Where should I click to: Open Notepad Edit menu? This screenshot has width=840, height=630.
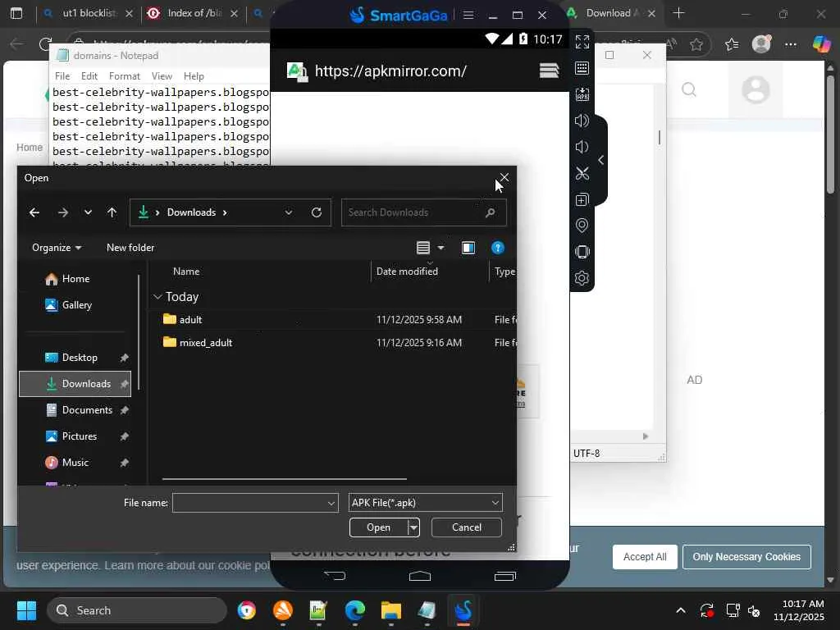(89, 76)
